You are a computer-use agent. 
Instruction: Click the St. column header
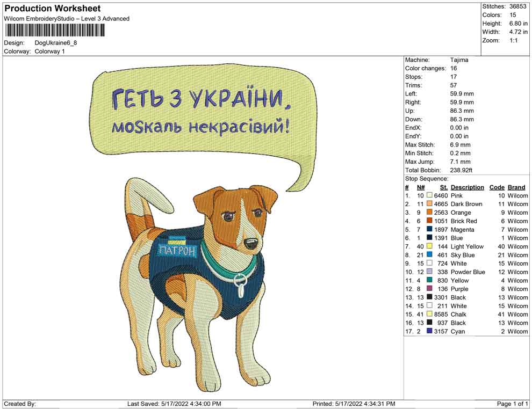(x=444, y=187)
